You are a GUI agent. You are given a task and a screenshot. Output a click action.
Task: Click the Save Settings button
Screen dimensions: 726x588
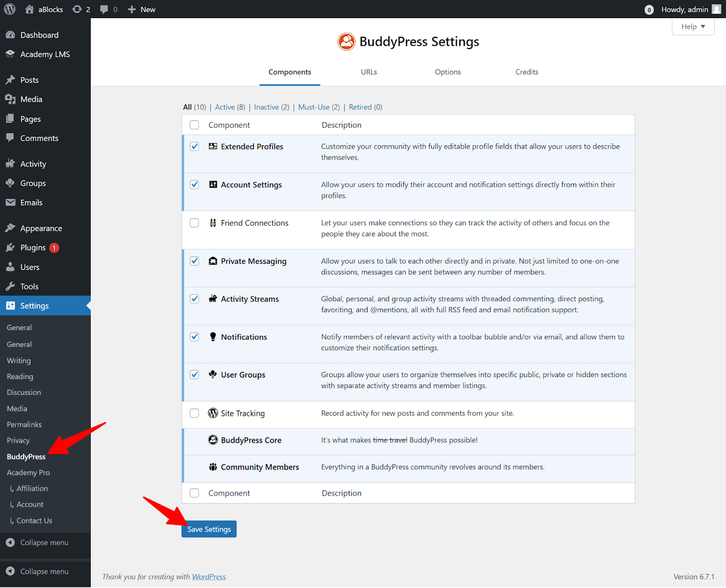[x=209, y=529]
